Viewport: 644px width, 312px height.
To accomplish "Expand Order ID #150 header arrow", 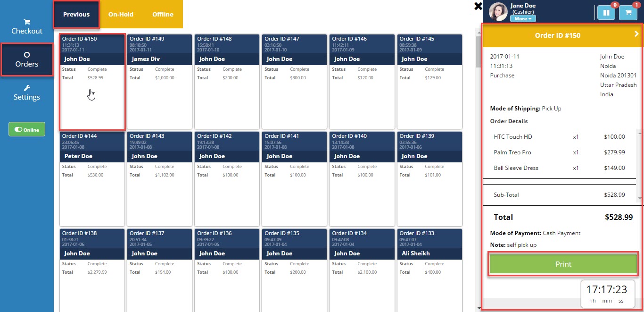I will [636, 34].
